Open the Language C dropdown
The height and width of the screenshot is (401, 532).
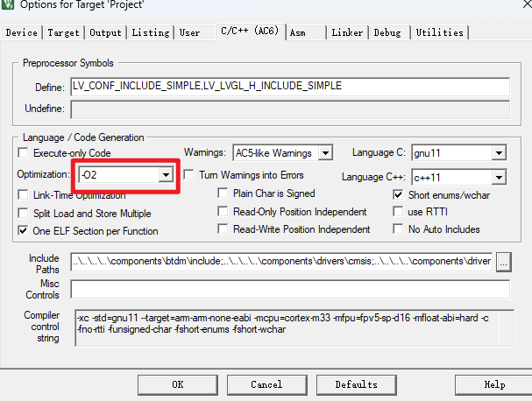coord(500,153)
